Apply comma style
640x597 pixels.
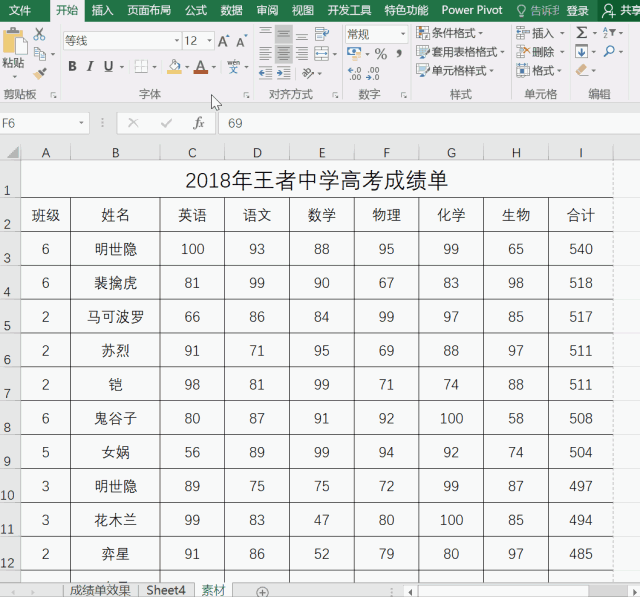[399, 53]
